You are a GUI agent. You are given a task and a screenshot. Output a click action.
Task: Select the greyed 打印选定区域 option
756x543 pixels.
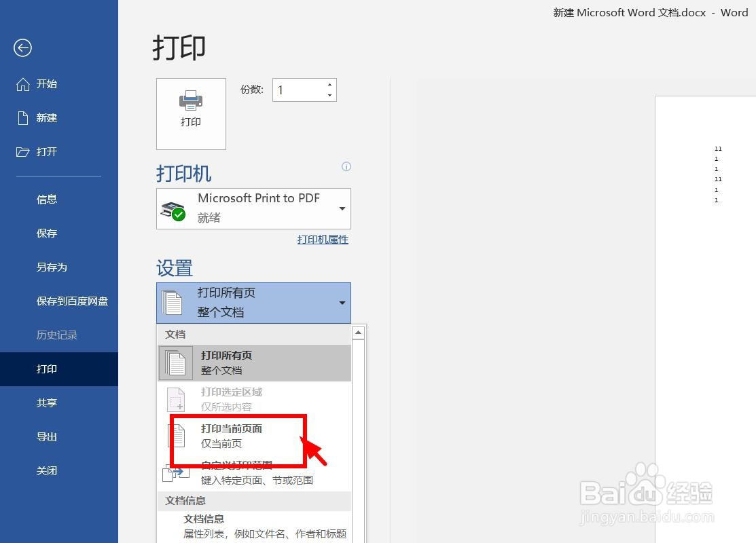tap(255, 399)
